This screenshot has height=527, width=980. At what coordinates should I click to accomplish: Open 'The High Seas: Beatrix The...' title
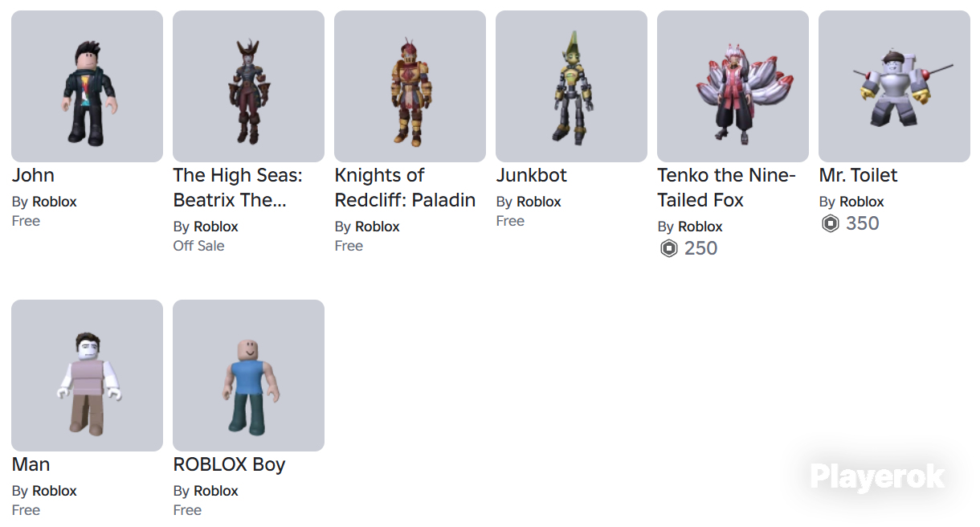pyautogui.click(x=238, y=187)
